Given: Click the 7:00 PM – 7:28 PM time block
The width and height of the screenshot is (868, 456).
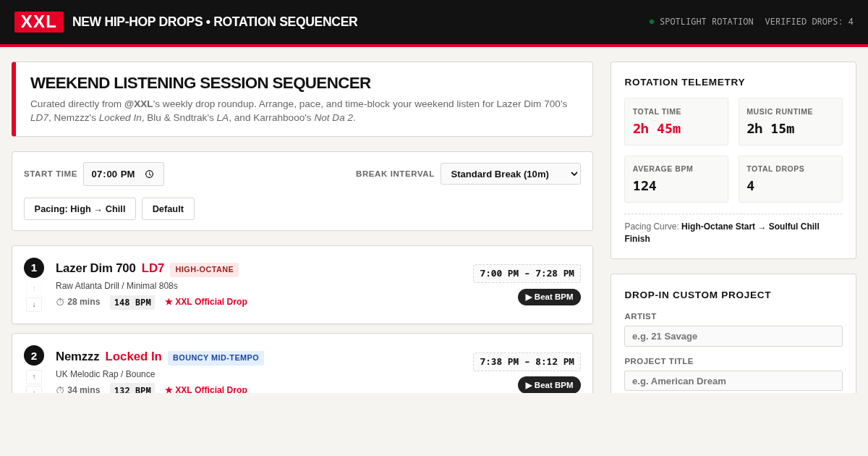Looking at the screenshot, I should click(527, 274).
